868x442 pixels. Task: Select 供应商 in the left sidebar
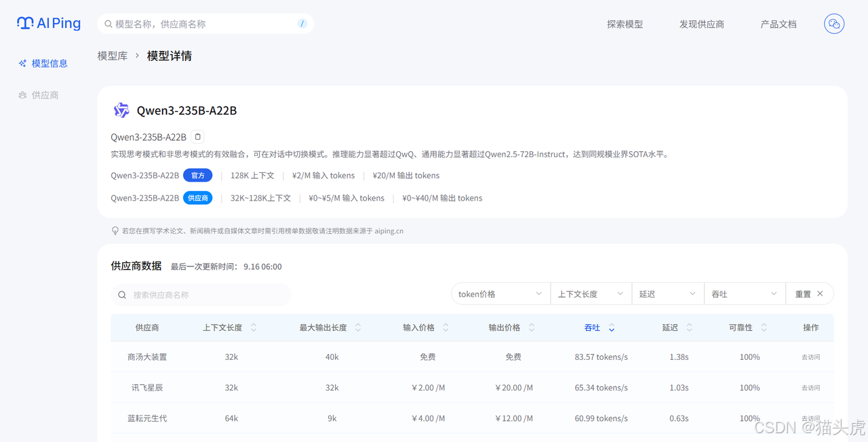(45, 96)
